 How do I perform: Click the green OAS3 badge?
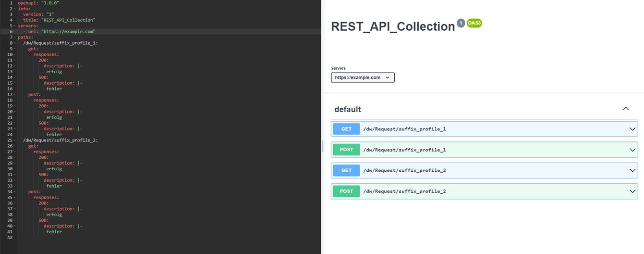point(474,23)
